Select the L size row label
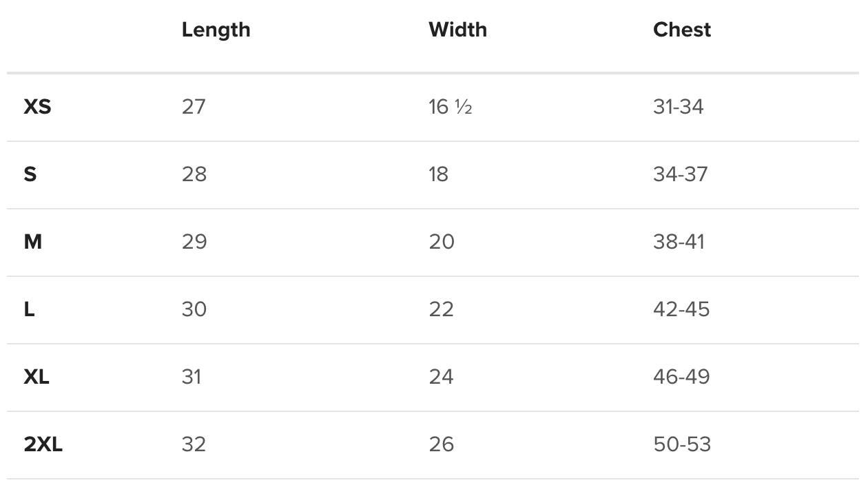The image size is (868, 485). pos(29,309)
